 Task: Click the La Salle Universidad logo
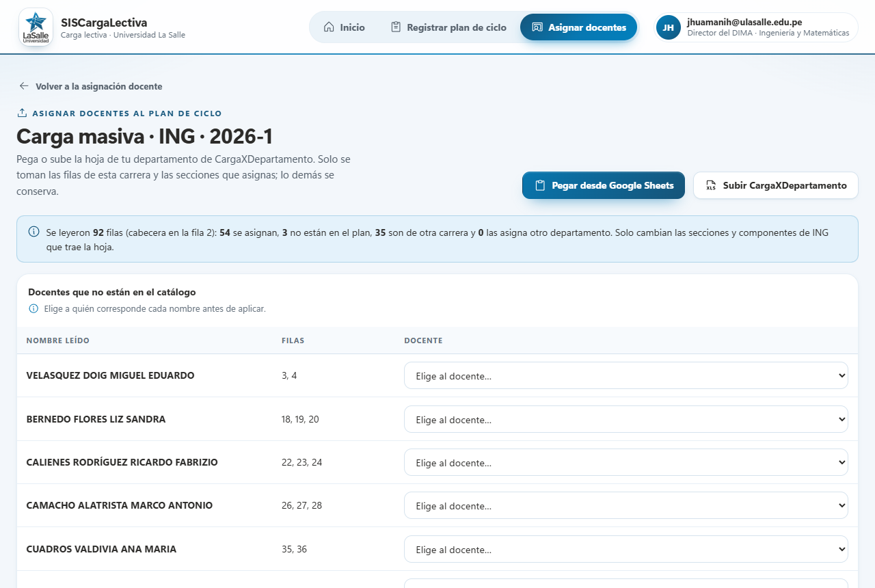coord(36,27)
